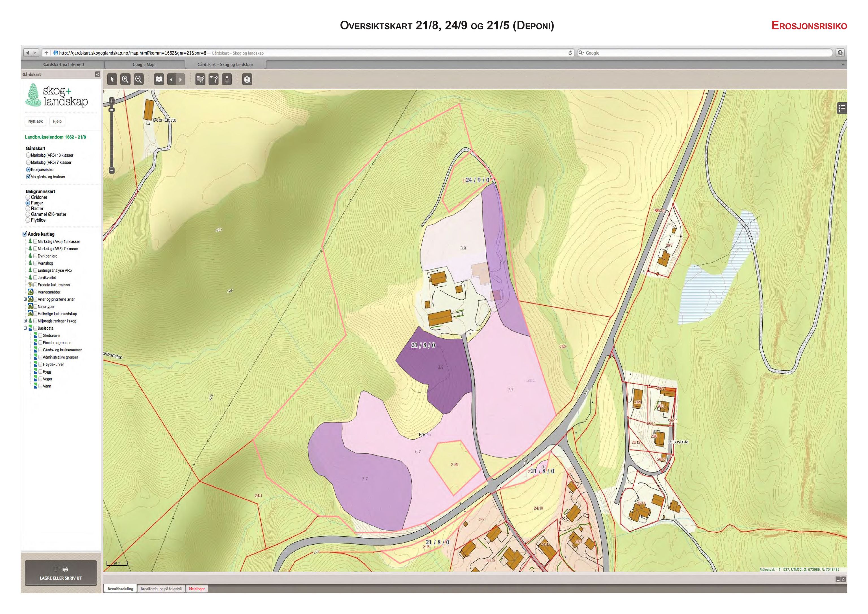The height and width of the screenshot is (614, 868).
Task: Click the Hjelp button
Action: click(57, 122)
